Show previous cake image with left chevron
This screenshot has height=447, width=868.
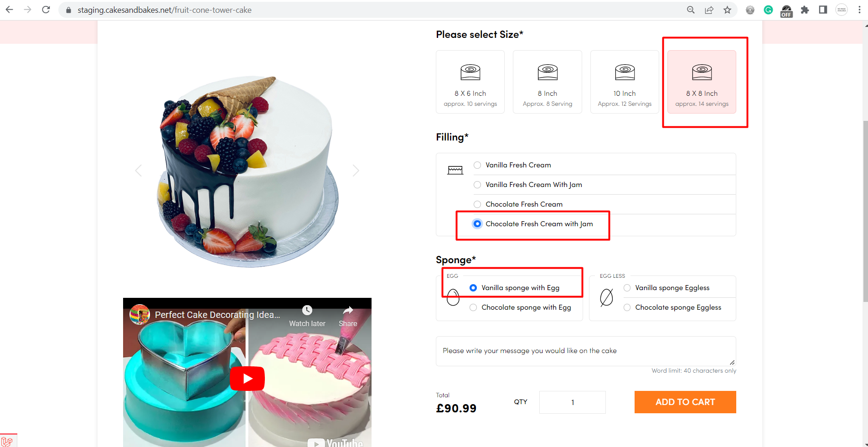tap(139, 171)
